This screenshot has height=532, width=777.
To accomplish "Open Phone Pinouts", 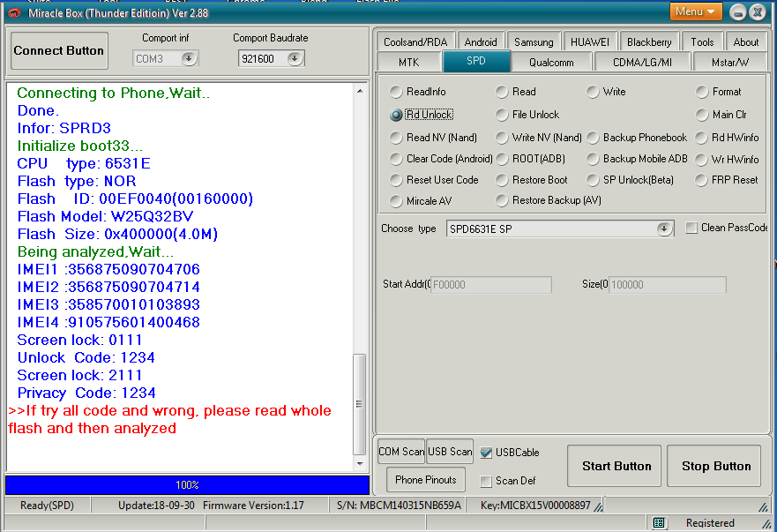I will pyautogui.click(x=426, y=479).
